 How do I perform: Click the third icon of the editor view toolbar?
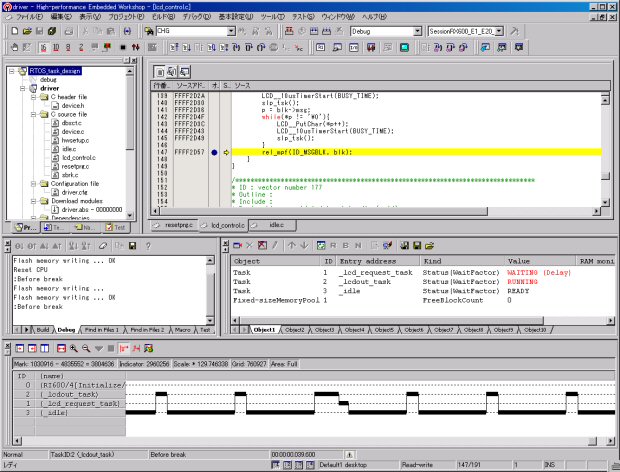[184, 72]
